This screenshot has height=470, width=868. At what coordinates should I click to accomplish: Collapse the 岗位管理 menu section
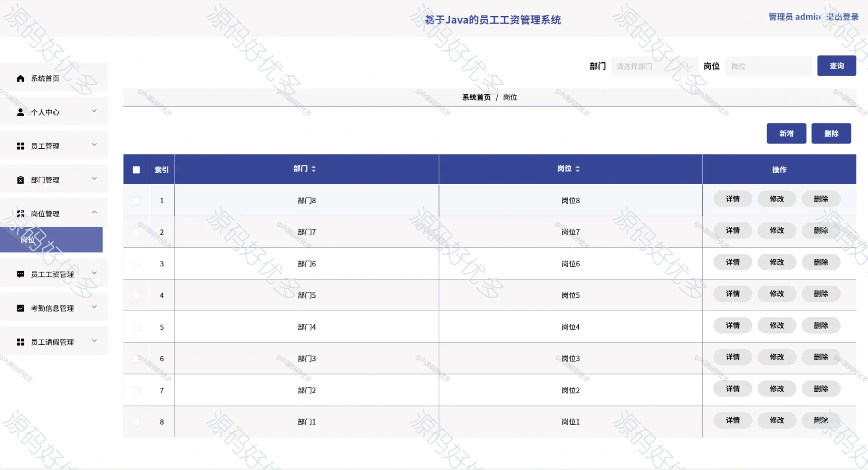tap(94, 213)
